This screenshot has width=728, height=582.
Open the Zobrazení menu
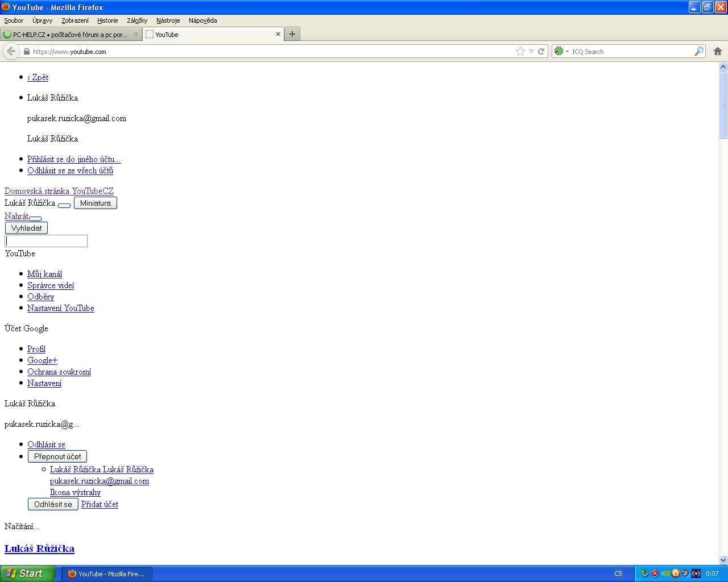[x=75, y=20]
